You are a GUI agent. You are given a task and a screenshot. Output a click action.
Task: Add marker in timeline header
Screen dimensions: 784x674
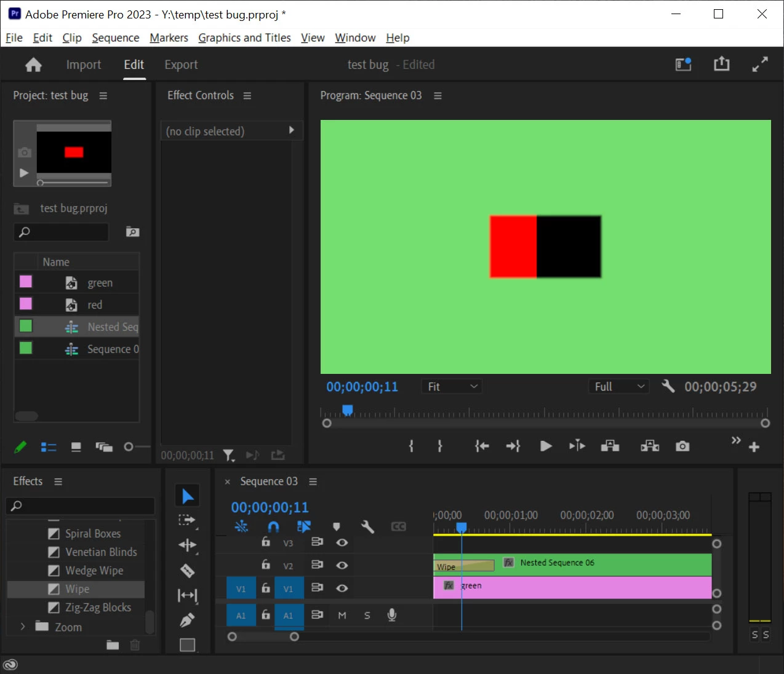click(x=336, y=526)
